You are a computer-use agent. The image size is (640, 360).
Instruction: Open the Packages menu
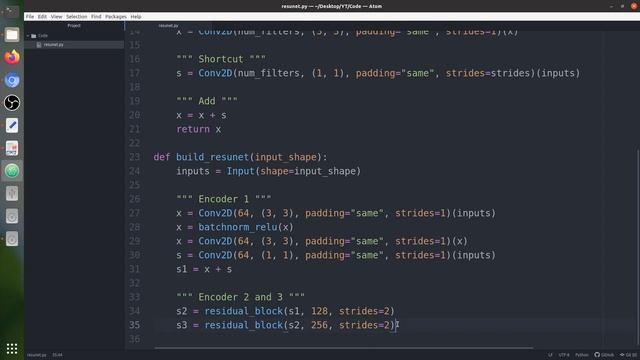point(116,17)
